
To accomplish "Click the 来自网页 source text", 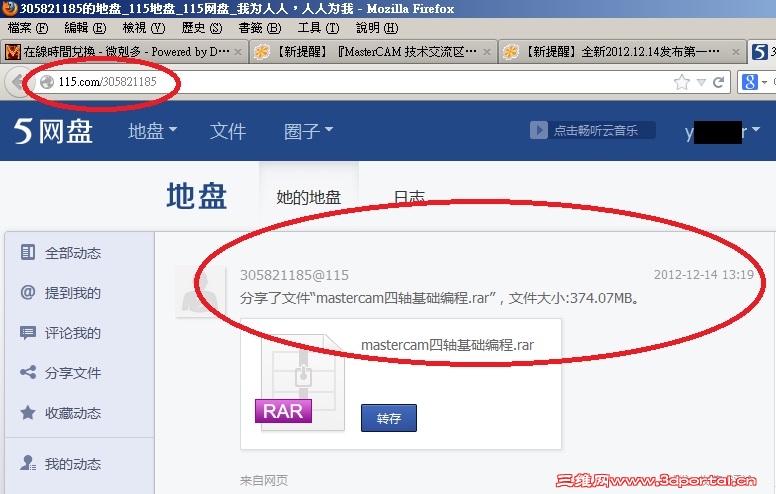I will click(264, 480).
